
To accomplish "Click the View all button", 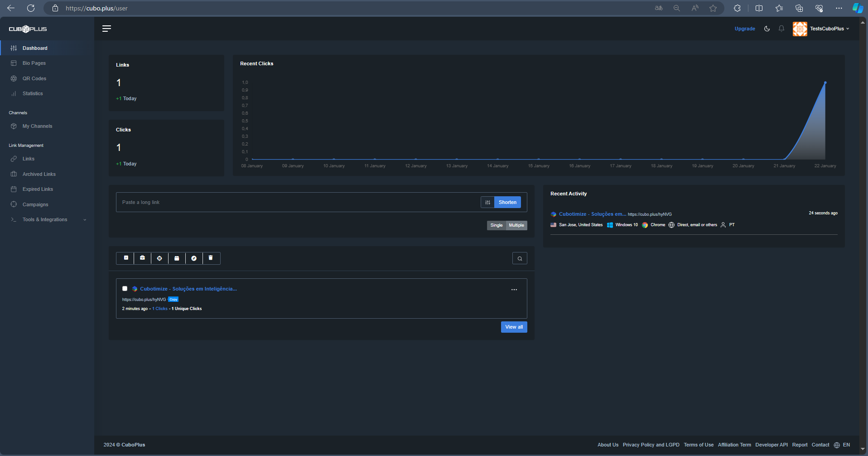I will (514, 327).
